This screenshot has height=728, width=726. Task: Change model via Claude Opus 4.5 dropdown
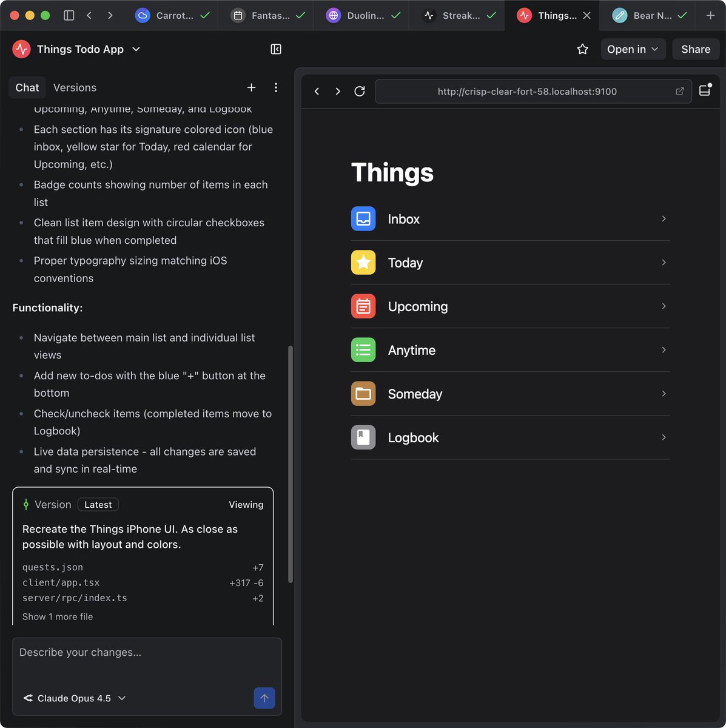(75, 698)
